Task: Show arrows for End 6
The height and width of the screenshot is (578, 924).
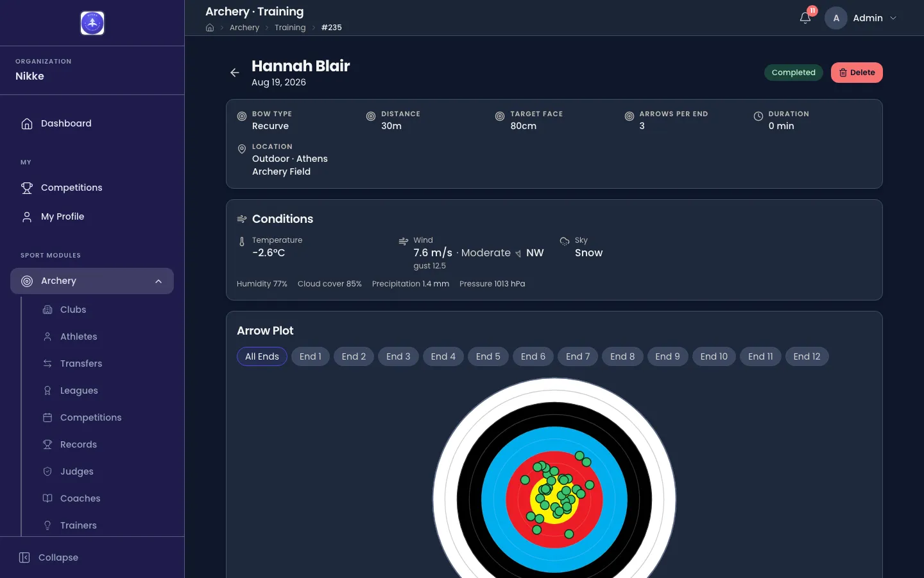Action: tap(533, 356)
